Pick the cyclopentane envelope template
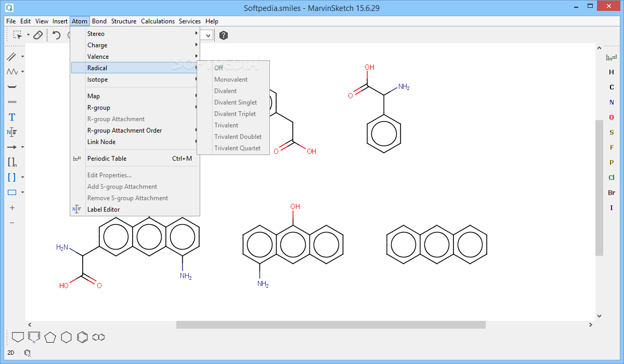Image resolution: width=624 pixels, height=364 pixels. [18, 337]
